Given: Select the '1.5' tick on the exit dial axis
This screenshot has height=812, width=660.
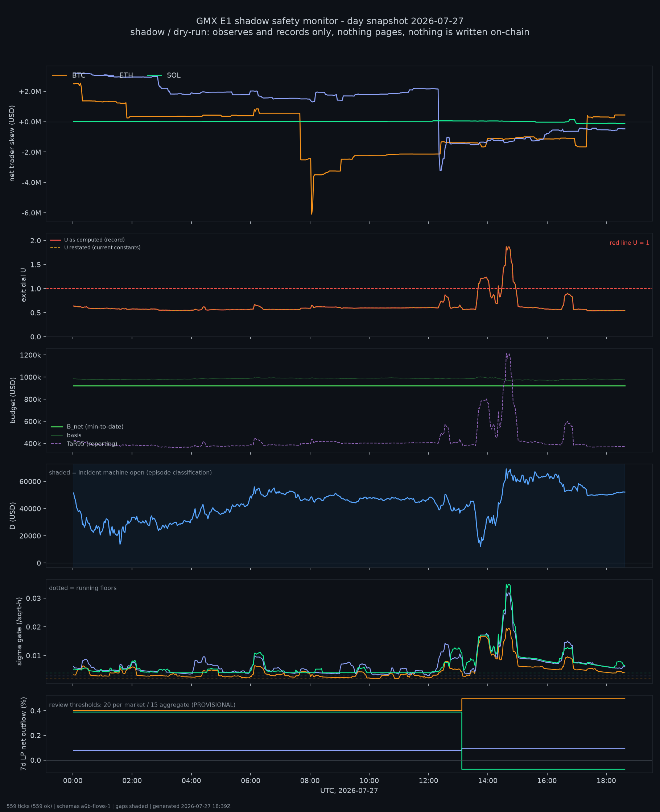Looking at the screenshot, I should [x=36, y=265].
